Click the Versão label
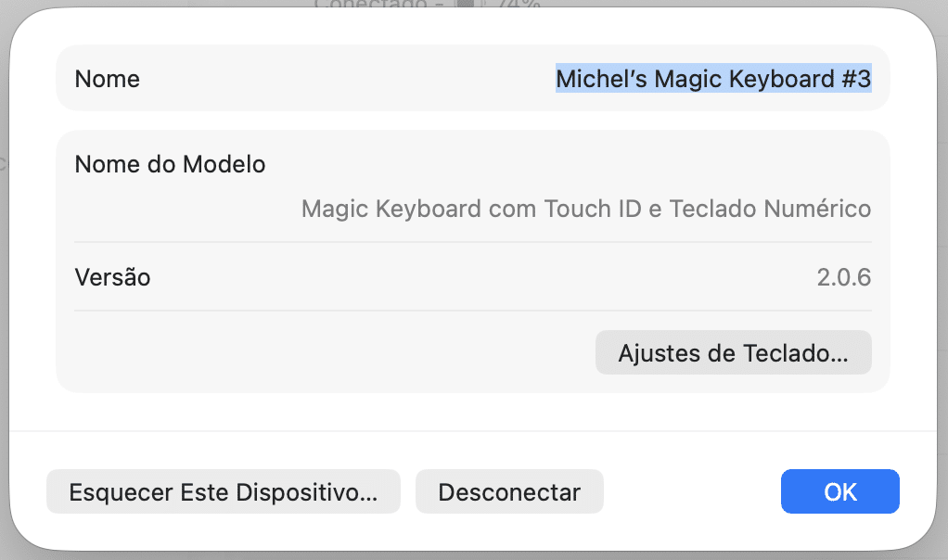The height and width of the screenshot is (560, 948). point(112,276)
